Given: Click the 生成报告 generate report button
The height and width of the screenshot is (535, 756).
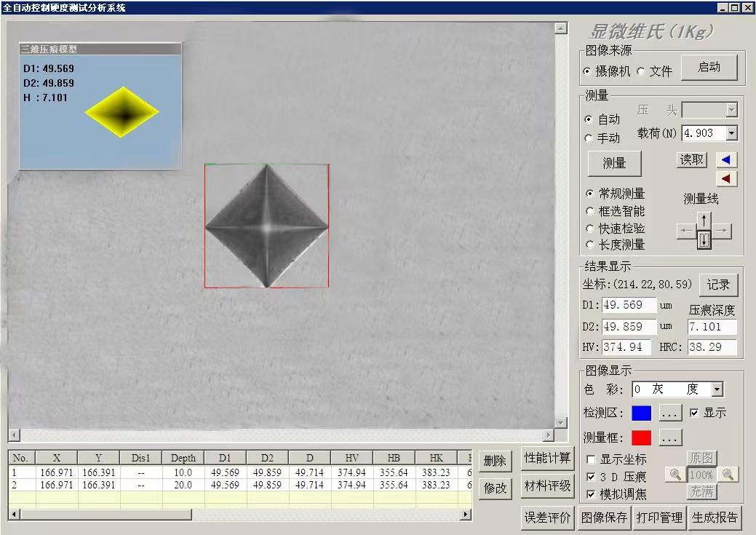Looking at the screenshot, I should tap(715, 518).
